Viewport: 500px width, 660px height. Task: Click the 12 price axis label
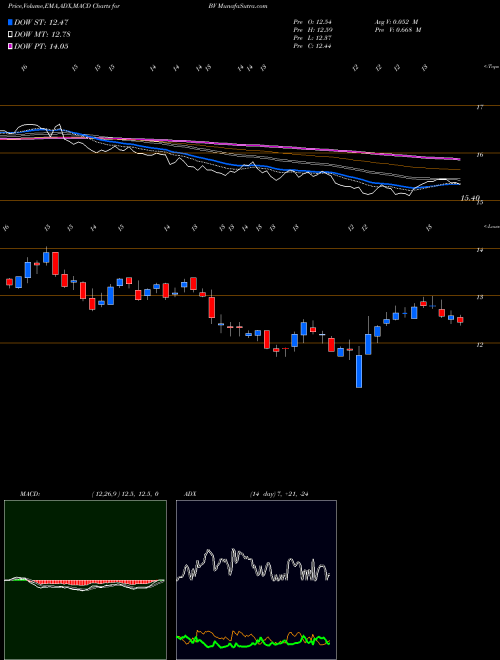pyautogui.click(x=479, y=345)
